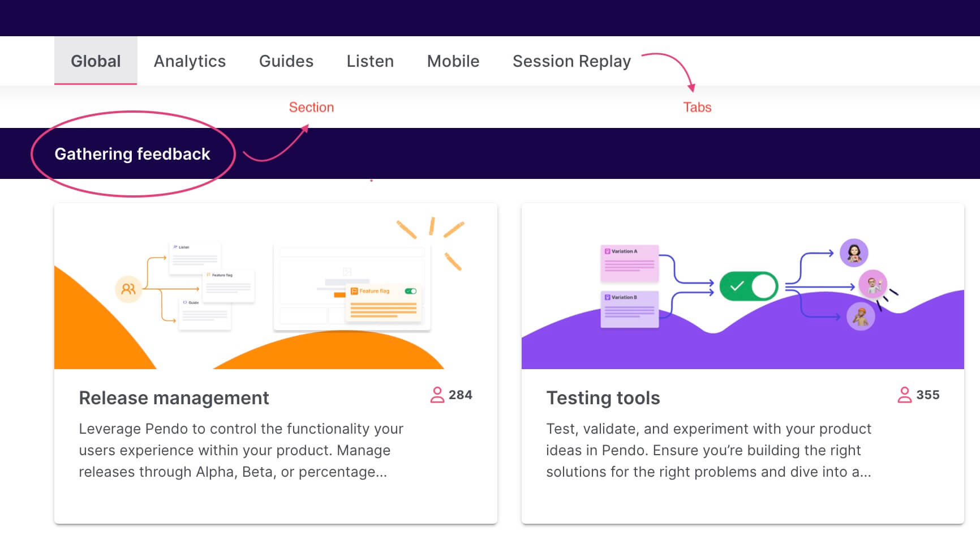This screenshot has height=539, width=980.
Task: Toggle the green checkmark switch in illustration
Action: (x=749, y=286)
